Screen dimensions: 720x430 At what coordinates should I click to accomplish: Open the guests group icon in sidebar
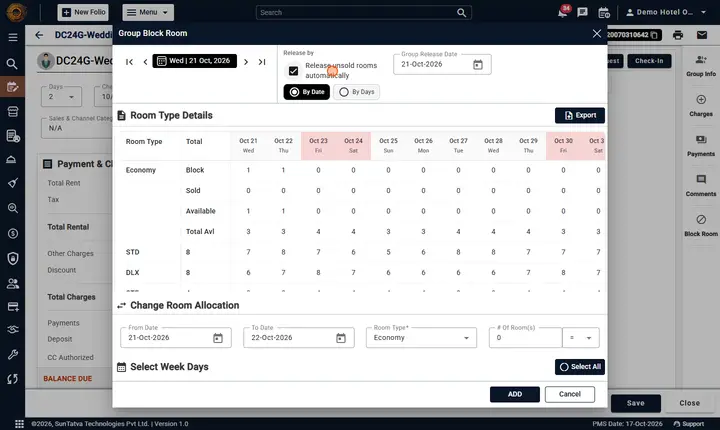pos(12,283)
